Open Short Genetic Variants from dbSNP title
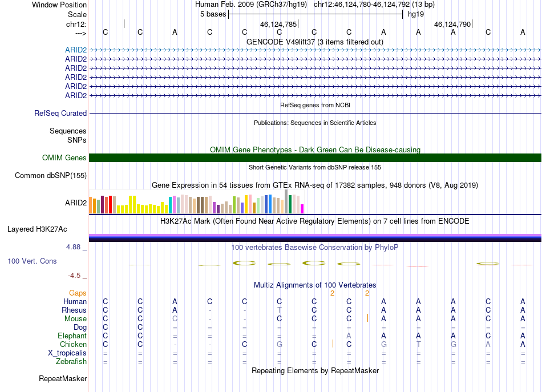This screenshot has width=542, height=392. click(x=314, y=167)
